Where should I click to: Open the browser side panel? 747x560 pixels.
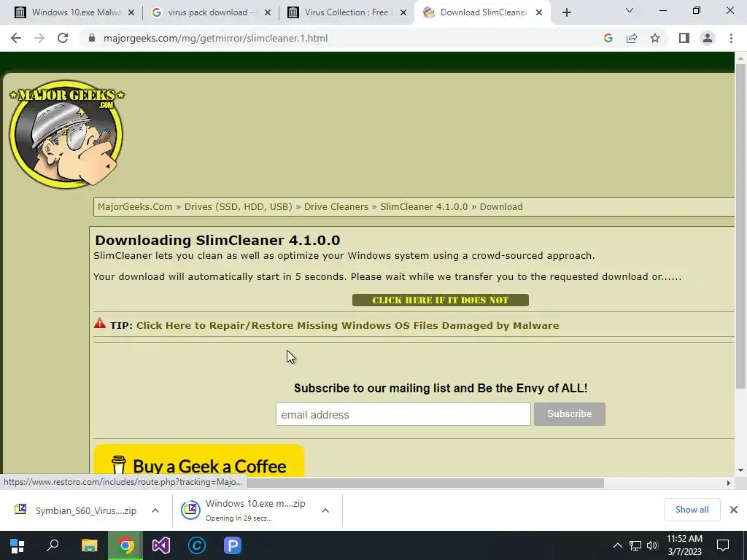pyautogui.click(x=684, y=38)
